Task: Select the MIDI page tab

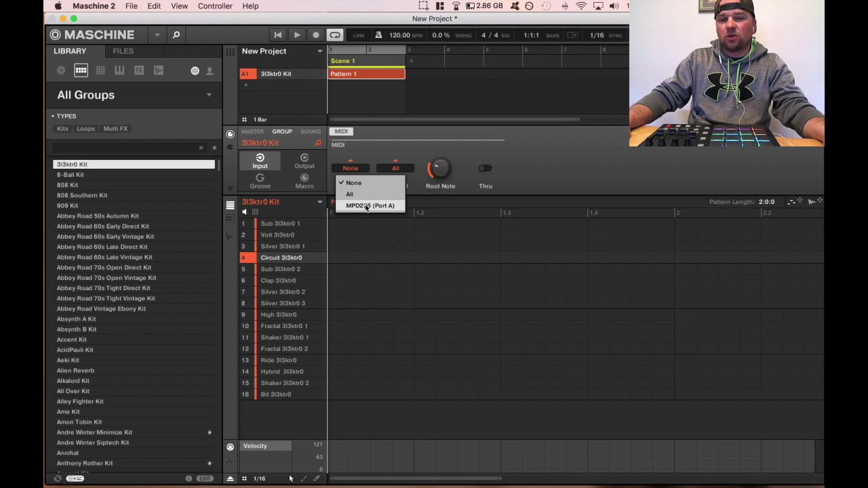Action: tap(341, 131)
